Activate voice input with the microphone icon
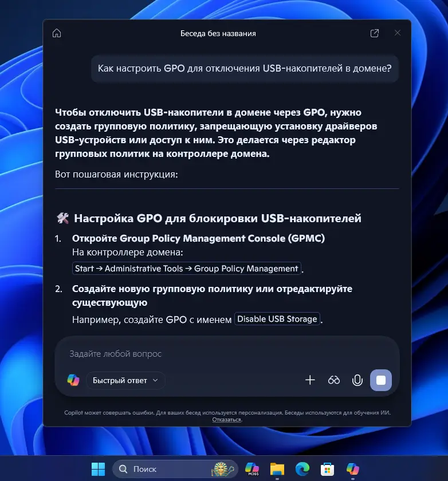This screenshot has height=481, width=448. 357,380
